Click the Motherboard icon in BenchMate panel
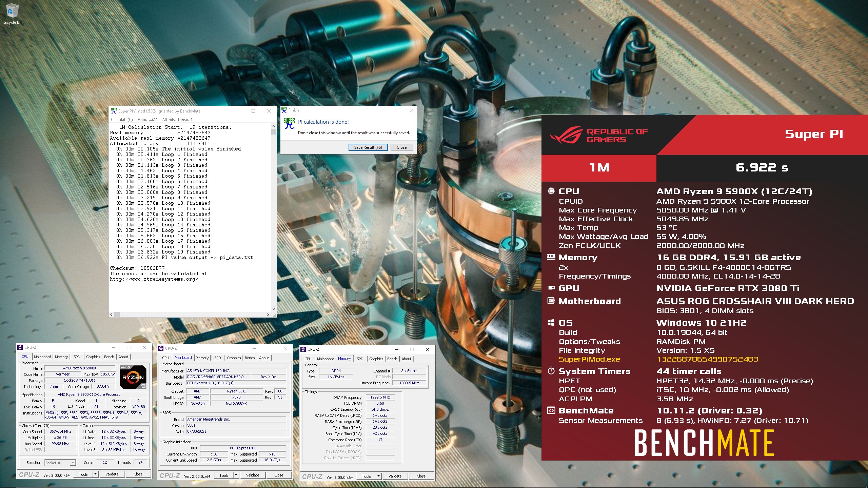 (551, 301)
